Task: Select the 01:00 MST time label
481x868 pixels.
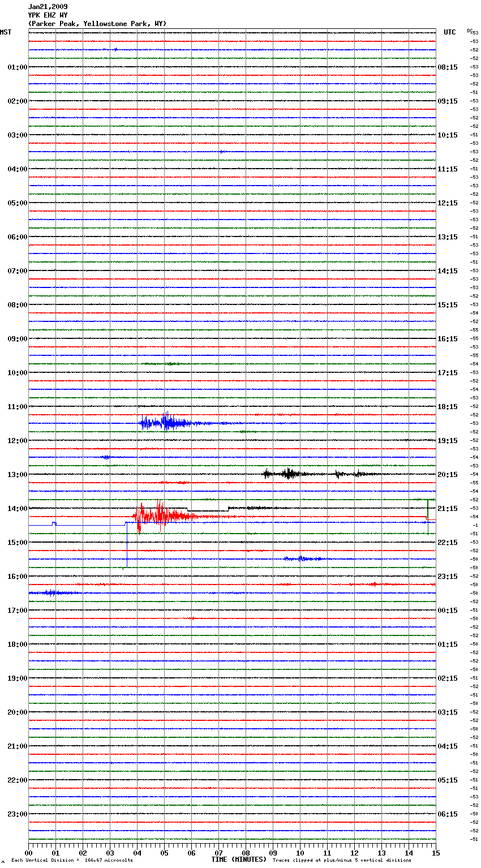Action: 18,67
